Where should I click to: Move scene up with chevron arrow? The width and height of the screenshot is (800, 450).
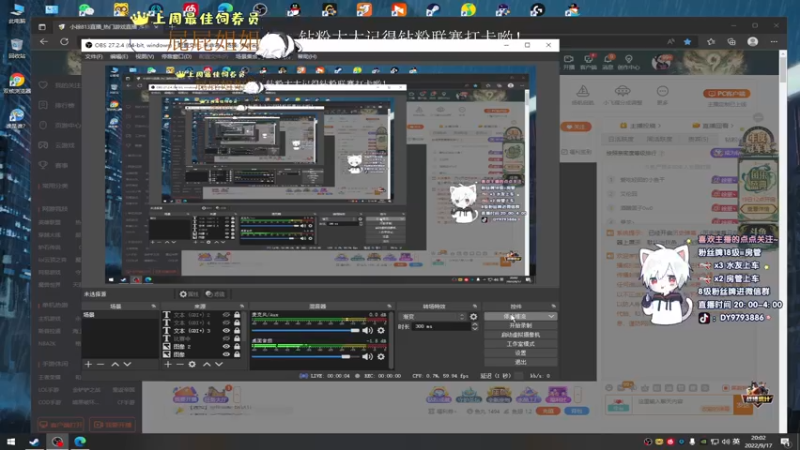pos(115,364)
